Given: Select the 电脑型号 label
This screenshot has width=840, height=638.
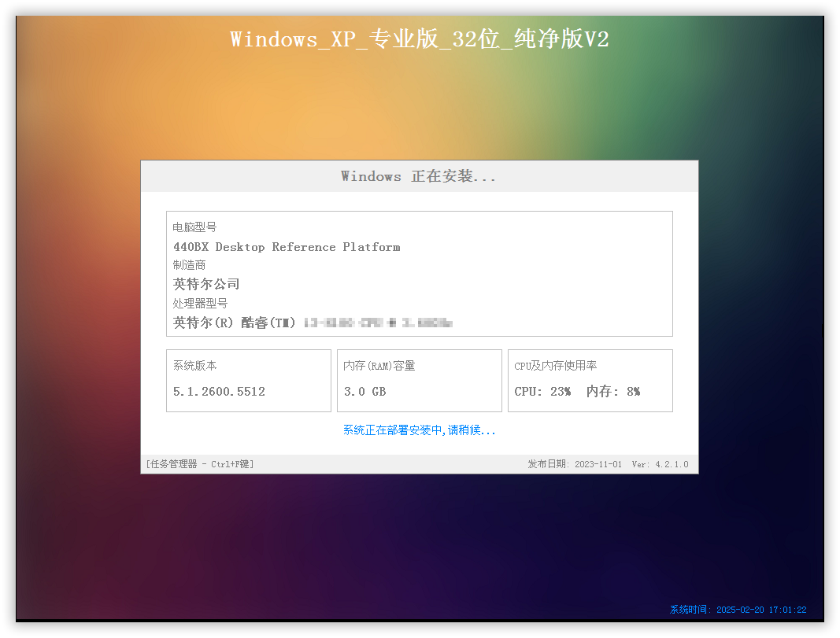Looking at the screenshot, I should pyautogui.click(x=194, y=227).
